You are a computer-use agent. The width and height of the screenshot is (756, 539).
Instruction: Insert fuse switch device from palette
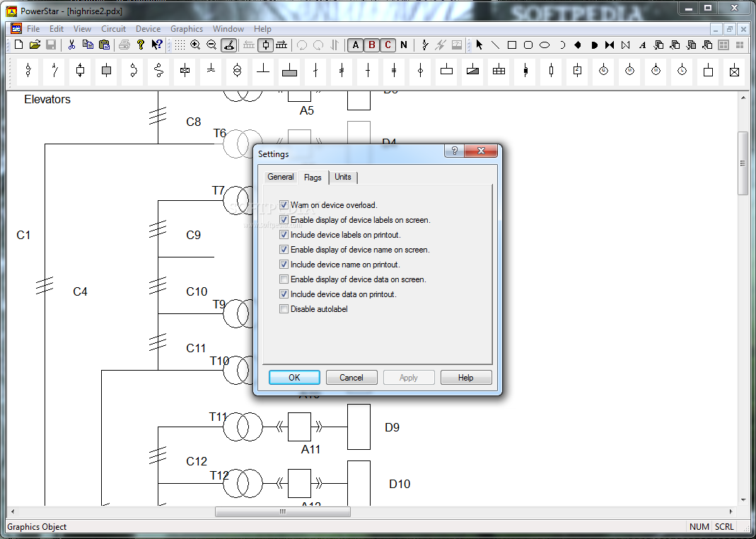(x=28, y=71)
